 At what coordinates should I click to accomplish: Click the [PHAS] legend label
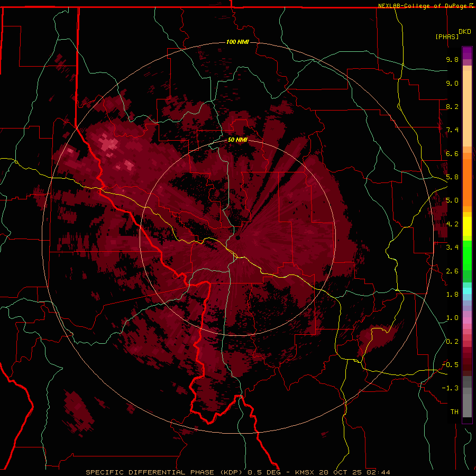[x=447, y=37]
